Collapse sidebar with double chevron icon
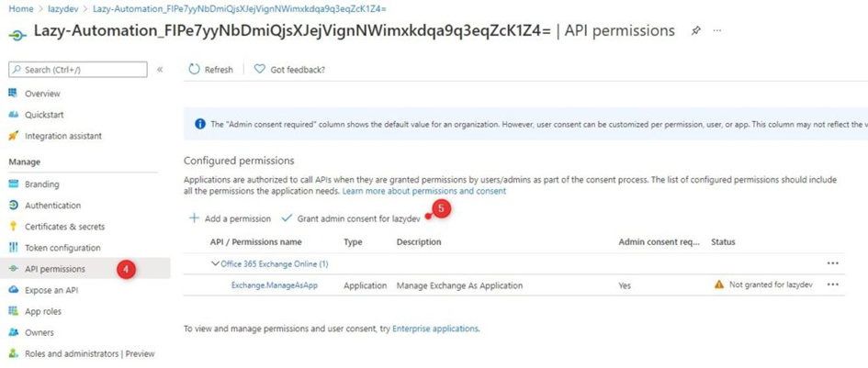 pos(160,70)
